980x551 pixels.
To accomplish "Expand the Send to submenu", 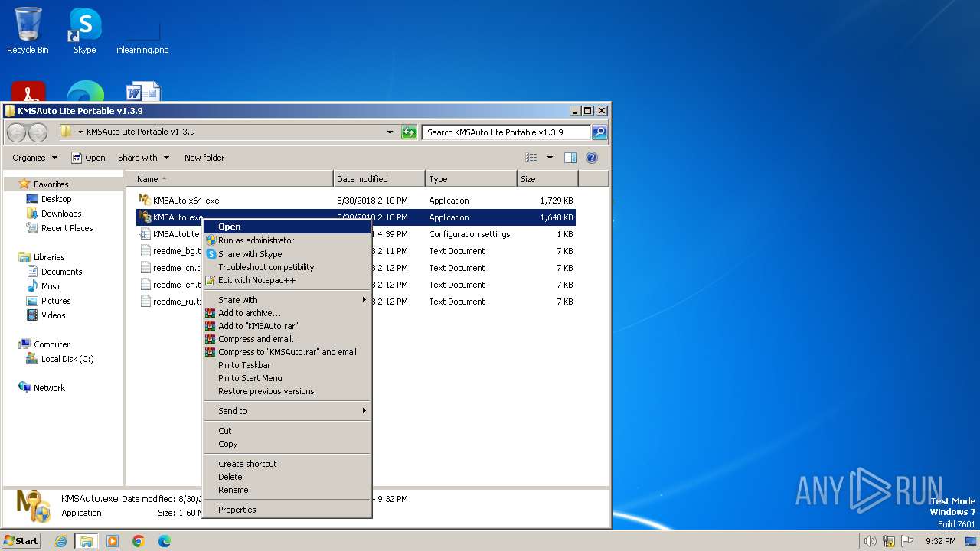I will (286, 411).
